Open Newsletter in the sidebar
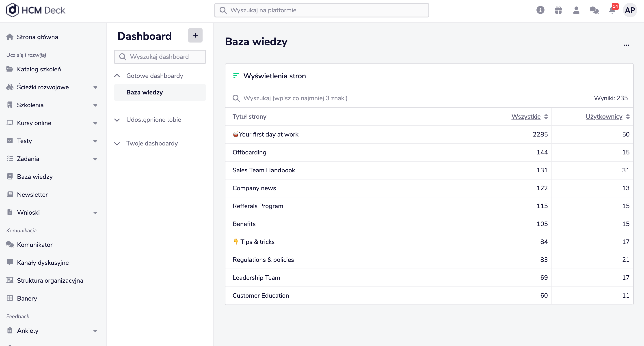The width and height of the screenshot is (644, 346). coord(32,194)
